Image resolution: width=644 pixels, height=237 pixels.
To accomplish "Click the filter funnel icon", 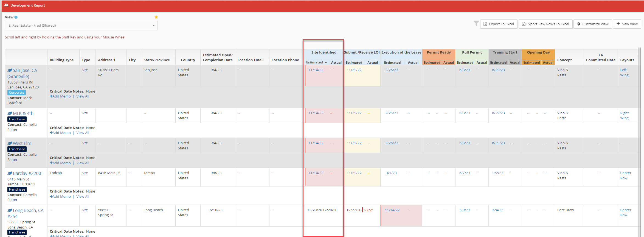I will point(476,24).
